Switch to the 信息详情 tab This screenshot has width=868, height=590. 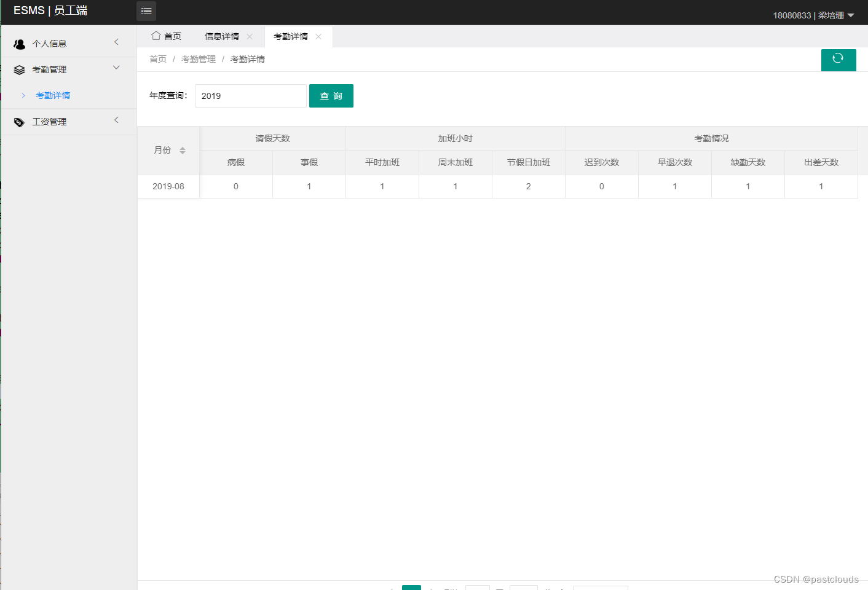[x=222, y=36]
